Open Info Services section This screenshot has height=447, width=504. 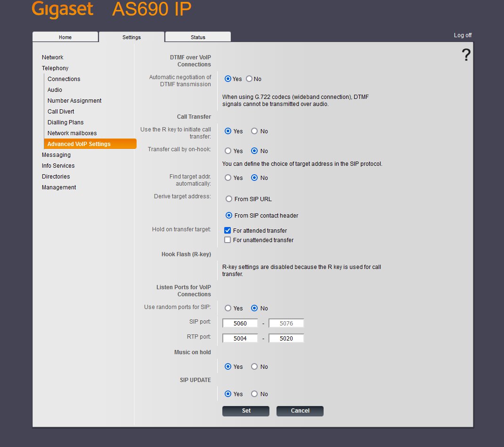coord(58,165)
